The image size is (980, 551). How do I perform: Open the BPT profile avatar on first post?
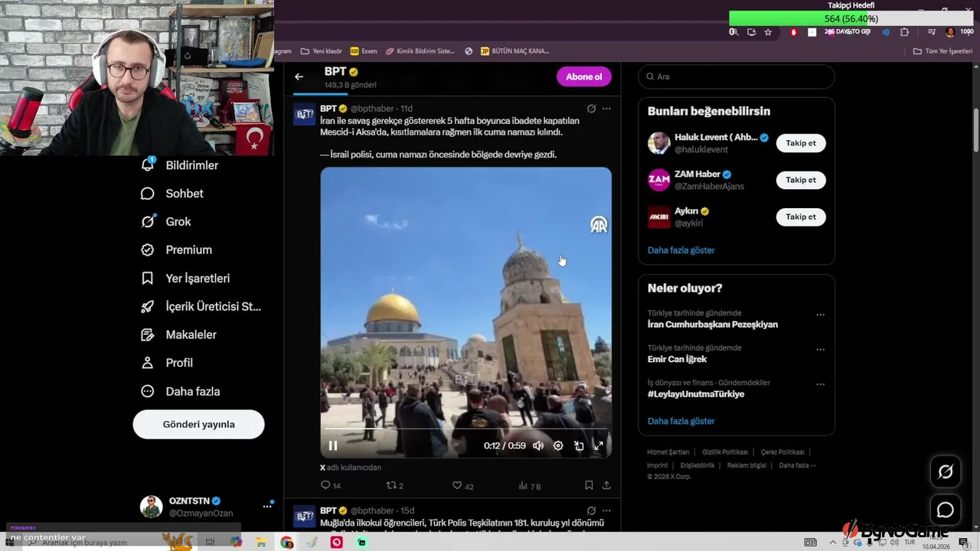[304, 114]
